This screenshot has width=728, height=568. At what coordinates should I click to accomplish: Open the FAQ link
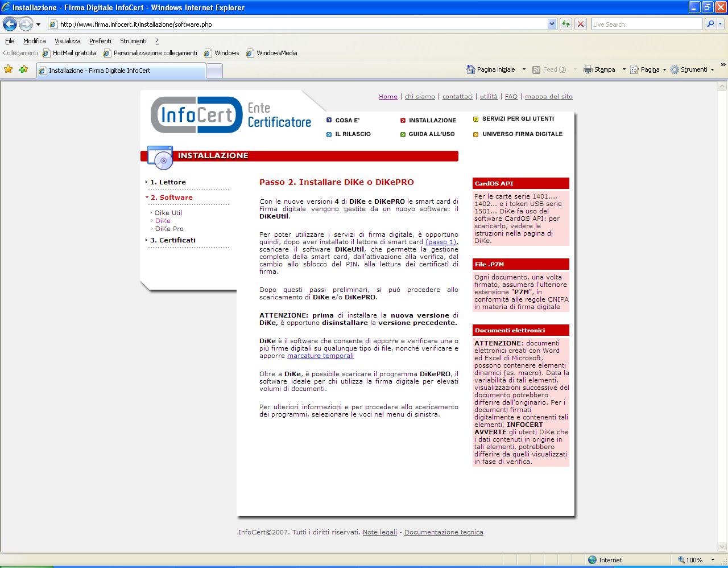(x=511, y=97)
